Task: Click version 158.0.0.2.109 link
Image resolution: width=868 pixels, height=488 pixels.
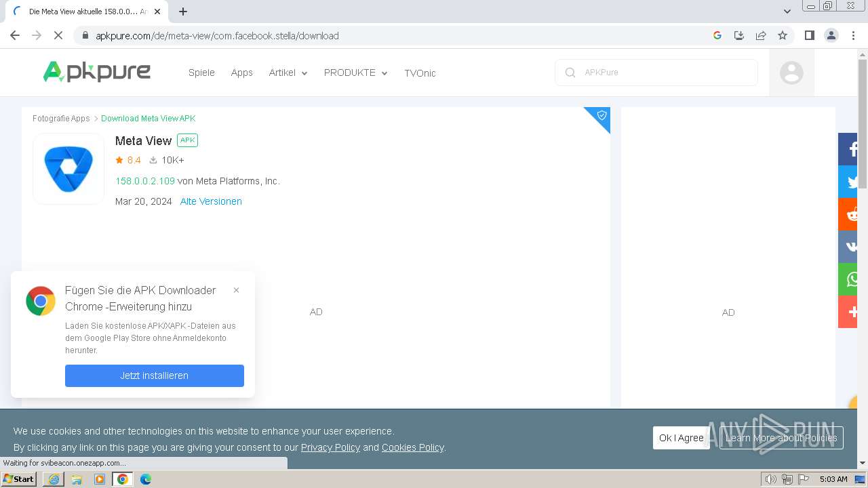Action: (x=145, y=181)
